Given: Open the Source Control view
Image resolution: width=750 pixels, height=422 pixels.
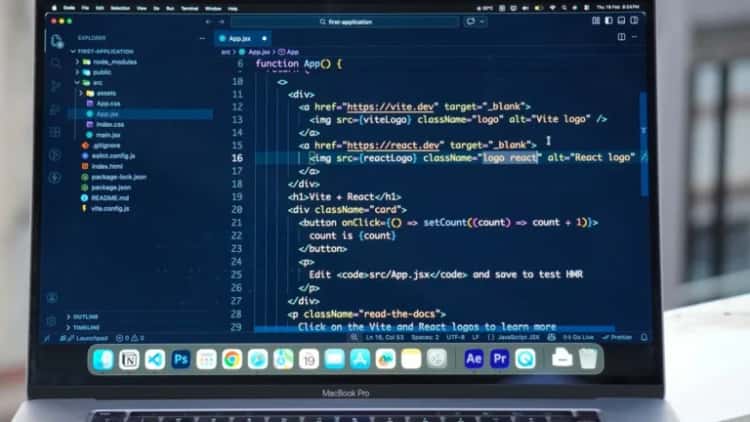Looking at the screenshot, I should point(55,86).
